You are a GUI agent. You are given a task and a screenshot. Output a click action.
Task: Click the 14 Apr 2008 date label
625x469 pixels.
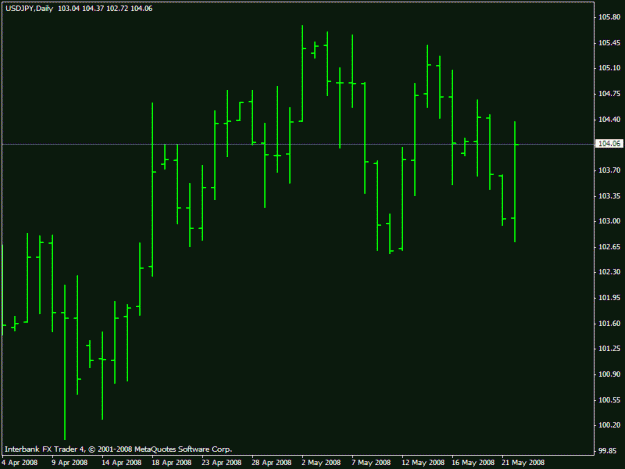[x=121, y=463]
